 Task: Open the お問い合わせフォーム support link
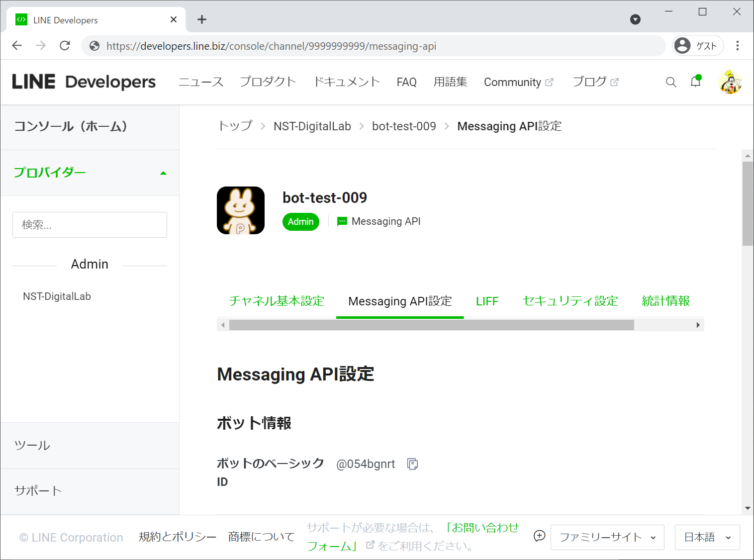point(413,537)
